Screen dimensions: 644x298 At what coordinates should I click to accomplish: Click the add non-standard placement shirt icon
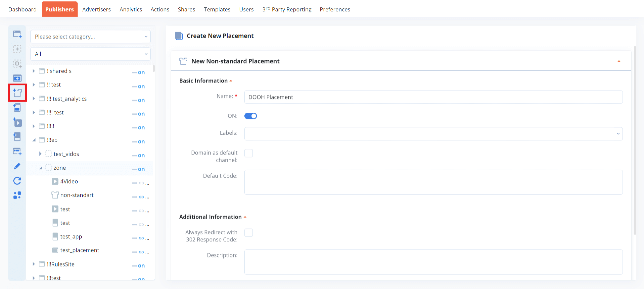(x=17, y=93)
